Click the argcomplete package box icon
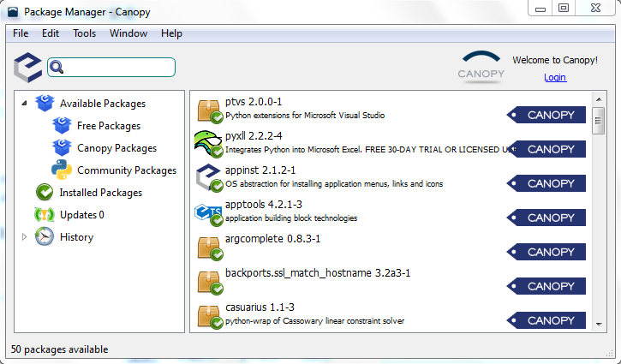The width and height of the screenshot is (621, 364). (x=209, y=248)
